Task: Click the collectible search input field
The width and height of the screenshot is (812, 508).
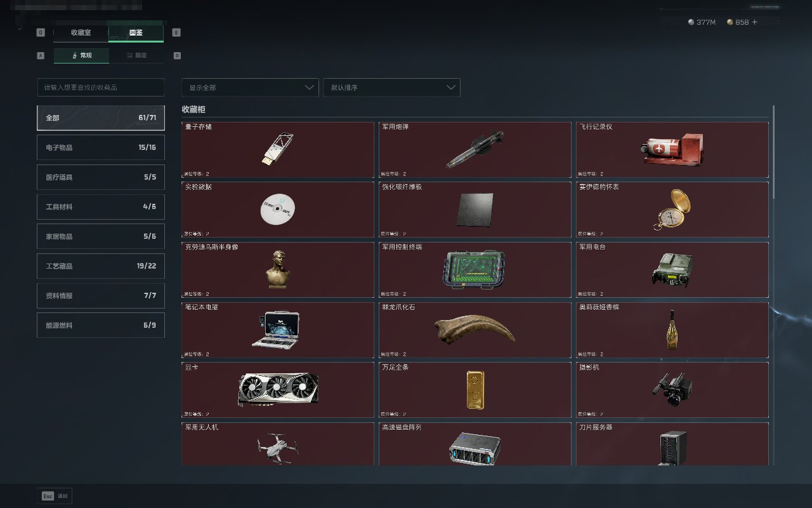Action: point(101,88)
